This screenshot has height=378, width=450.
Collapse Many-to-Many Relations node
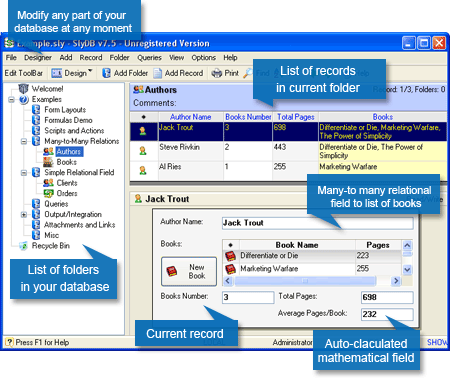pos(24,141)
